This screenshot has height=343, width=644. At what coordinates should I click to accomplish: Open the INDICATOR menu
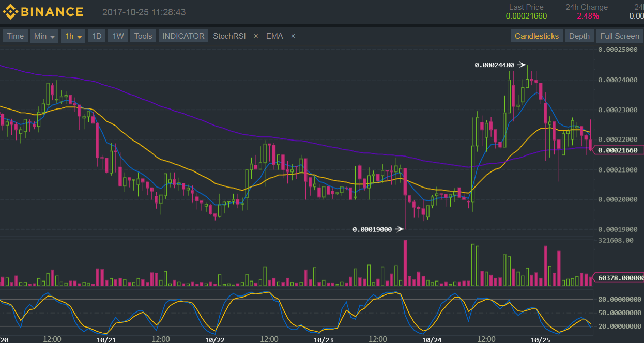(x=183, y=36)
